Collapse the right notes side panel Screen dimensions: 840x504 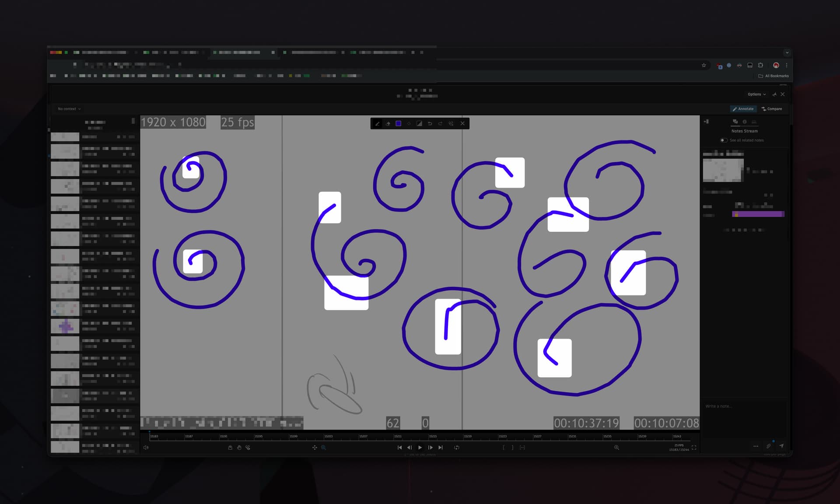[706, 122]
